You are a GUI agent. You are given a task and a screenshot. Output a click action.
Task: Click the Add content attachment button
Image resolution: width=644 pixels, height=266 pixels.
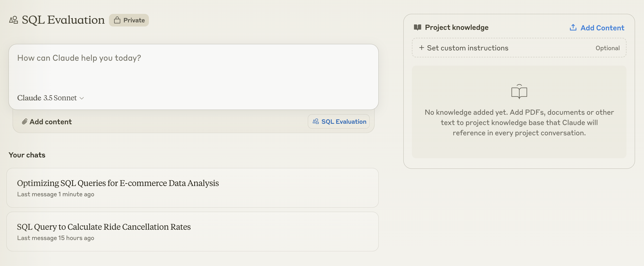pos(47,122)
